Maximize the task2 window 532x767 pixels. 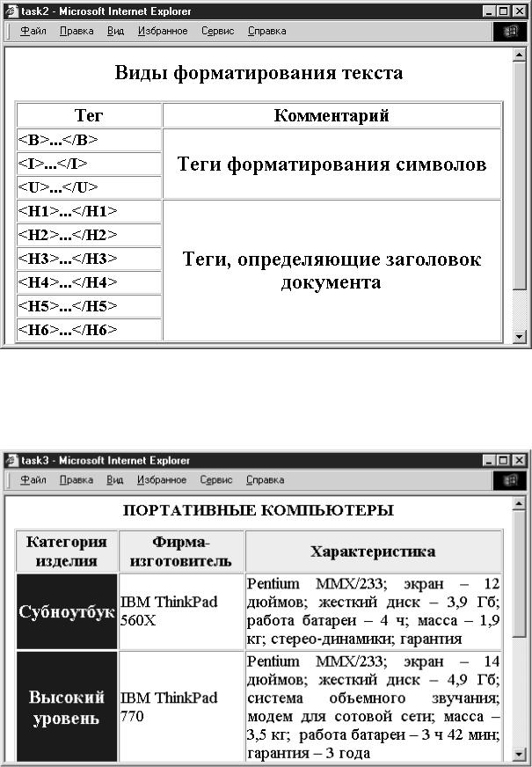(x=502, y=11)
